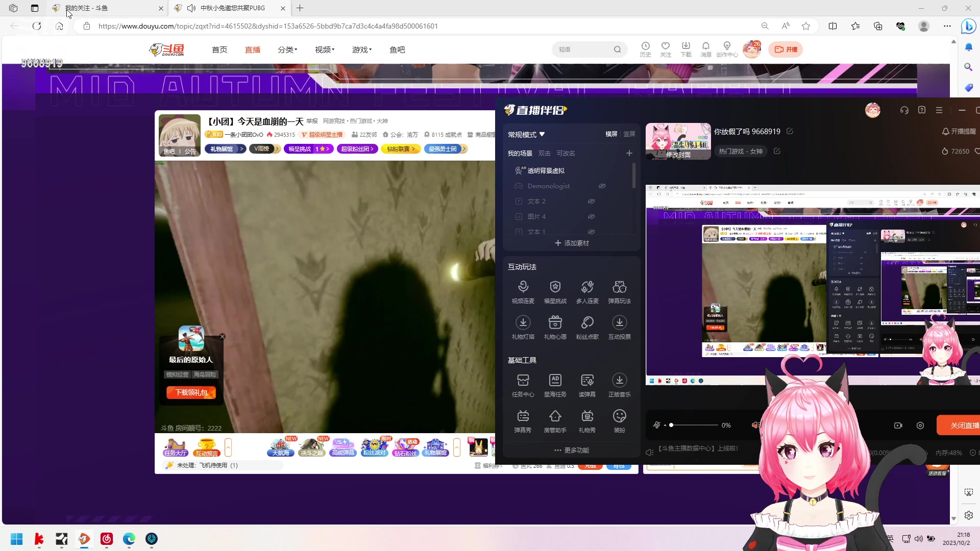Edit the 热门游戏-女神 category pencil icon

point(777,151)
